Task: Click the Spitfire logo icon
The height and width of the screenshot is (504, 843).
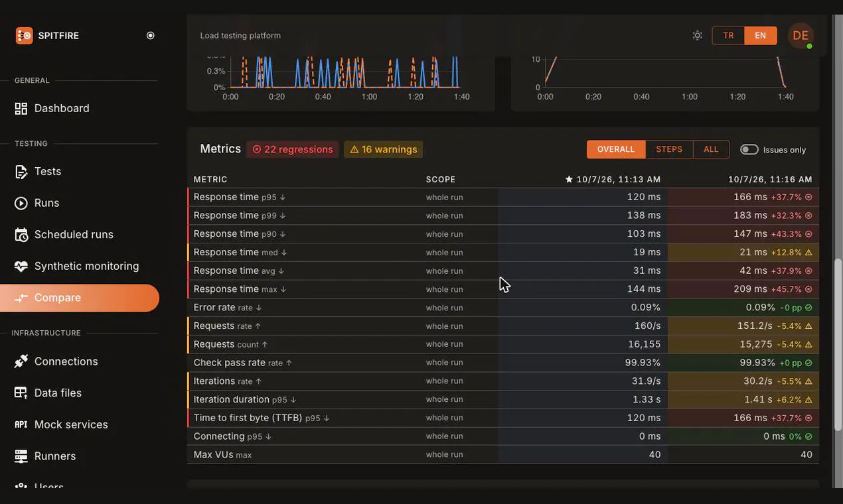Action: [24, 36]
